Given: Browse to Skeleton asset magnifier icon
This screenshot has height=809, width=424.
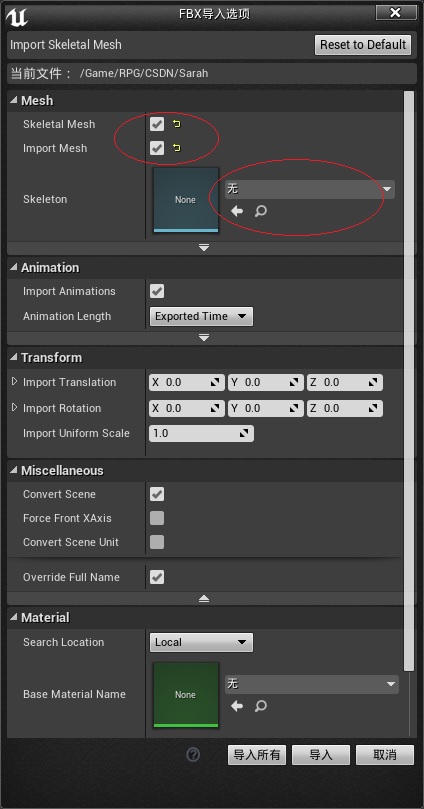Looking at the screenshot, I should (x=261, y=211).
